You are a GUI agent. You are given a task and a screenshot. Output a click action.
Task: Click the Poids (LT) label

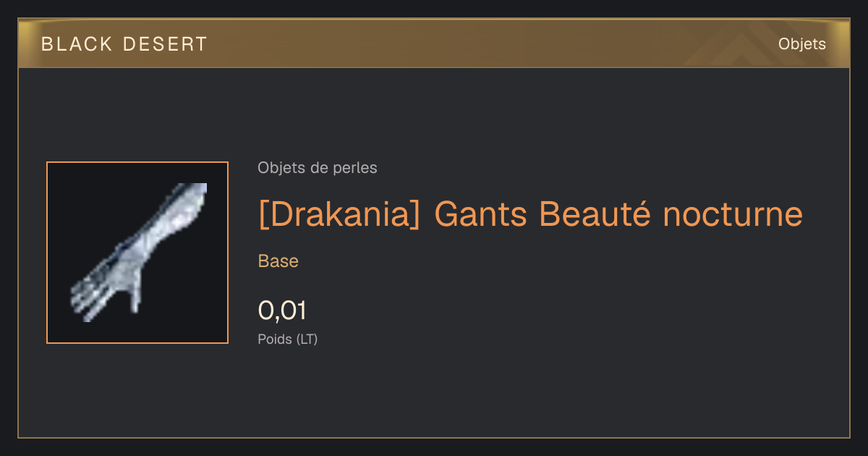pos(288,339)
